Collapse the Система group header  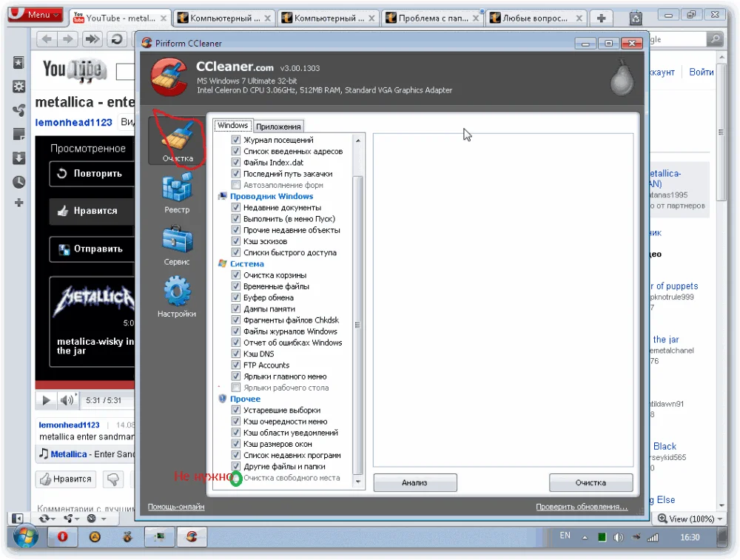[247, 263]
